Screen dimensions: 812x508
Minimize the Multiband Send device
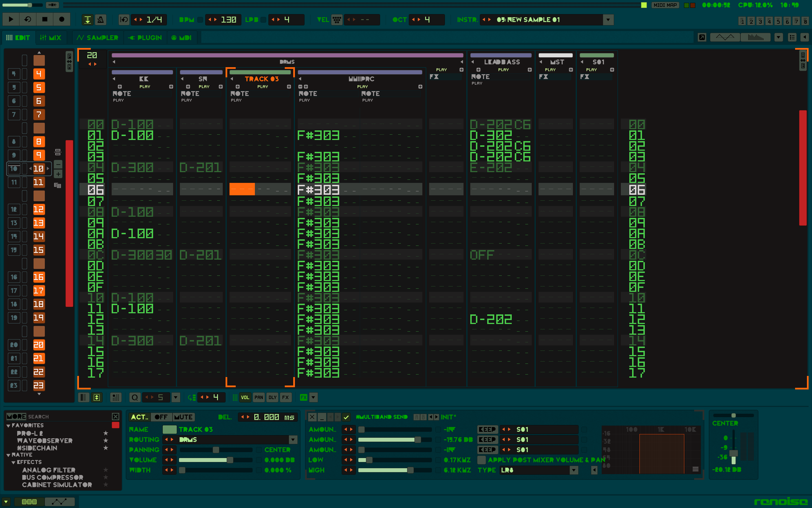322,417
